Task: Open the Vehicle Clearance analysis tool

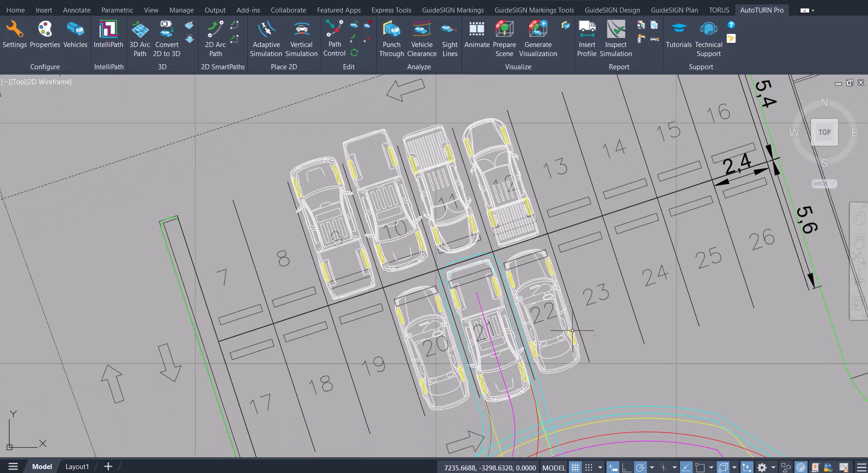Action: 421,39
